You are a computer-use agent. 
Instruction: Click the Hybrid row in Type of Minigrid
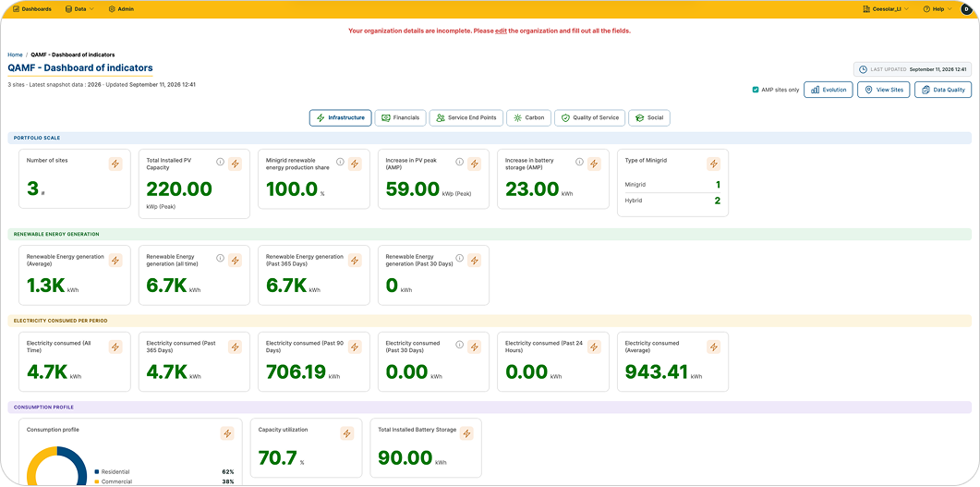click(672, 201)
